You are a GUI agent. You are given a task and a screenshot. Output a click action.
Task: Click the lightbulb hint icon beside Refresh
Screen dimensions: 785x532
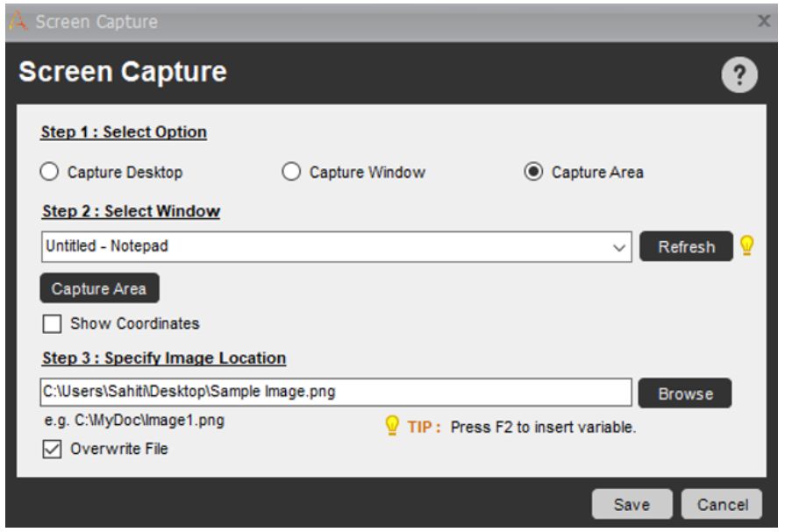747,245
